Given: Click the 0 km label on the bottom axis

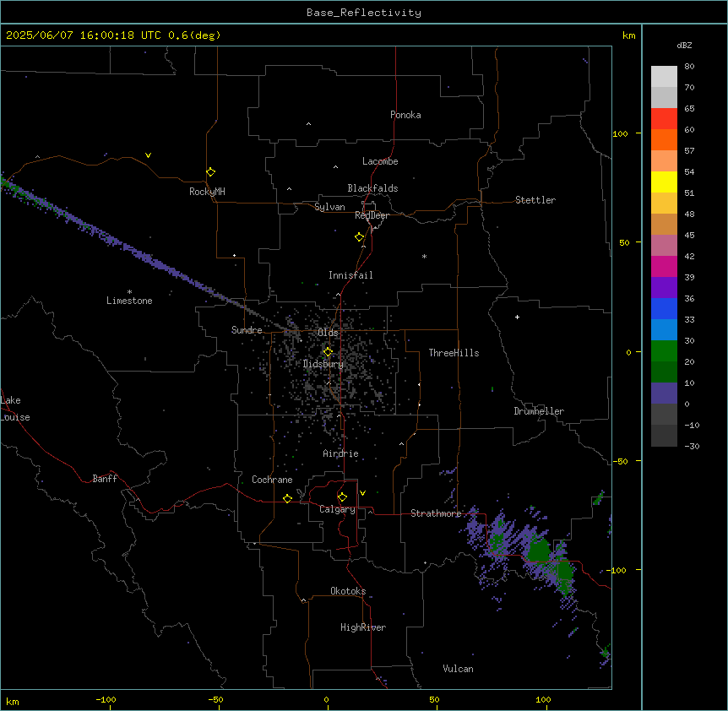Looking at the screenshot, I should [x=326, y=699].
